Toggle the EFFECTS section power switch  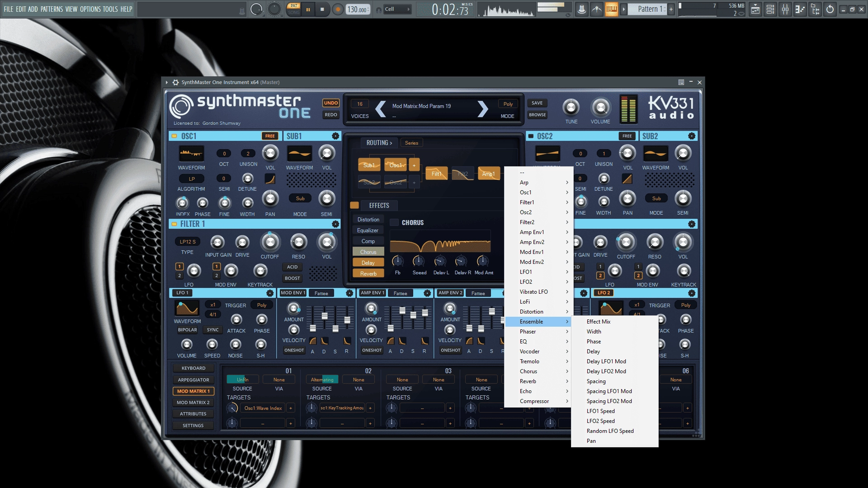click(354, 205)
